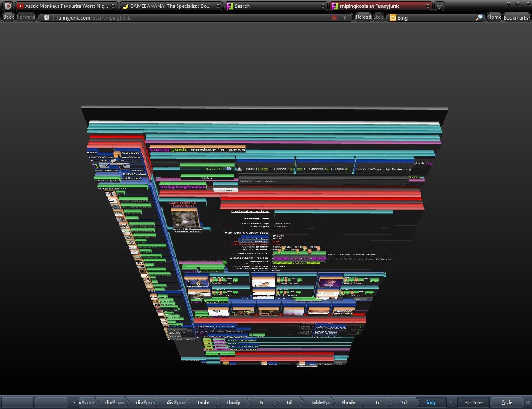The width and height of the screenshot is (532, 409).
Task: Switch to the Arctic Monkeys tab
Action: 67,6
